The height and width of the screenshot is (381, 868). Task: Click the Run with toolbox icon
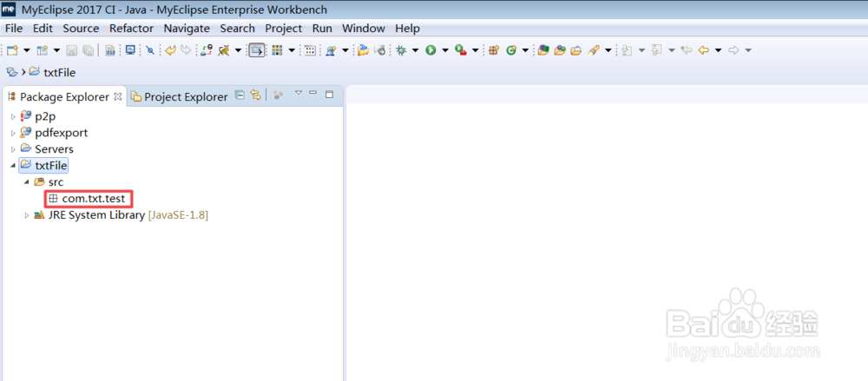click(x=461, y=50)
